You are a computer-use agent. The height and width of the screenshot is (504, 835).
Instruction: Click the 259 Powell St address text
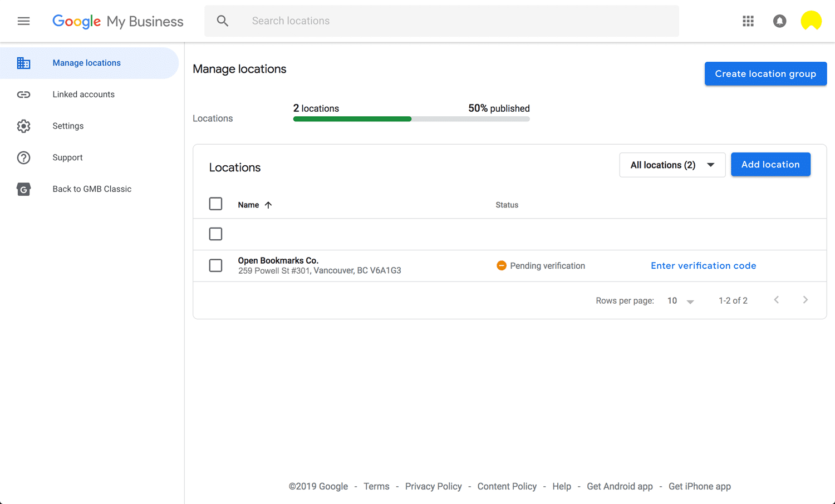tap(320, 270)
